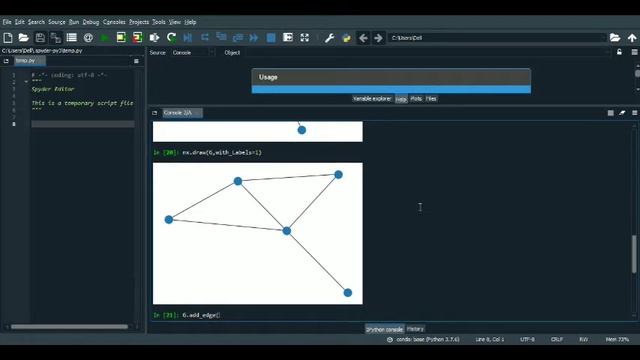
Task: Go forward with the right arrow button
Action: pos(378,38)
